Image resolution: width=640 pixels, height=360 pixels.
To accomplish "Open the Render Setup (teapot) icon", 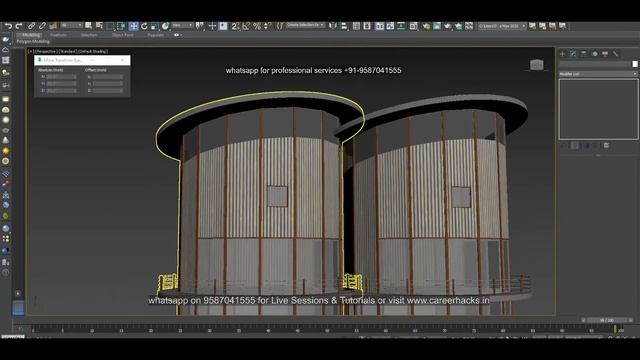I will [426, 26].
